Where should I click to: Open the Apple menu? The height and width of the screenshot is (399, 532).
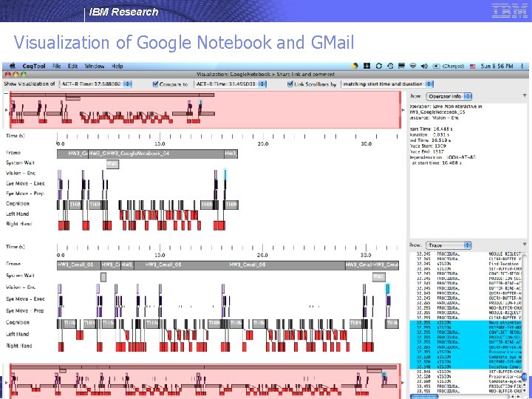click(x=13, y=66)
